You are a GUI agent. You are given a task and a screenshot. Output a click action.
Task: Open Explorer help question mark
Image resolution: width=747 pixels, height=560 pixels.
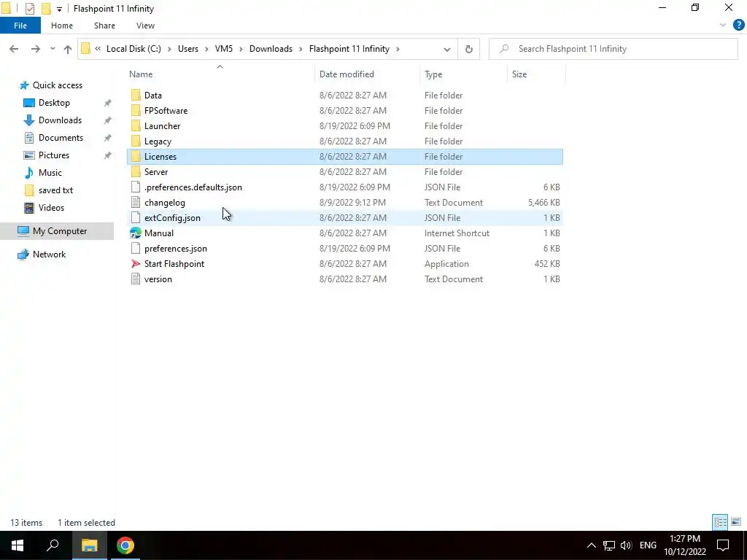coord(738,26)
